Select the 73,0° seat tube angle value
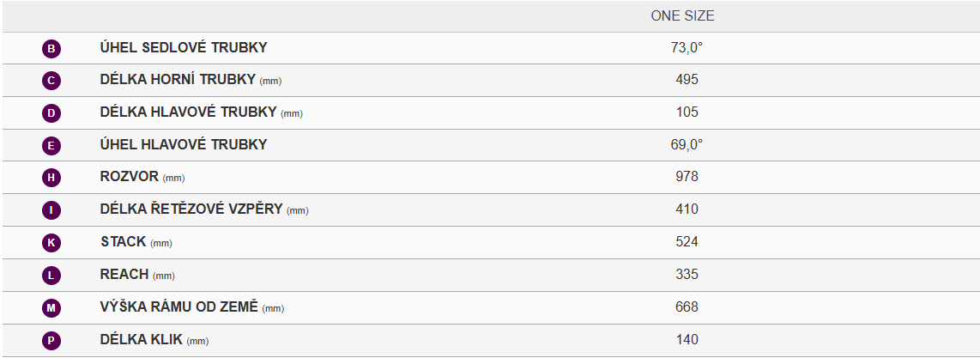This screenshot has width=980, height=358. coord(687,47)
